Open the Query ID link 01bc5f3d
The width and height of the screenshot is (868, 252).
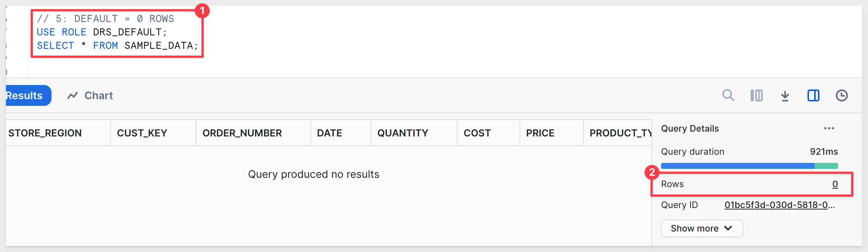[x=779, y=205]
